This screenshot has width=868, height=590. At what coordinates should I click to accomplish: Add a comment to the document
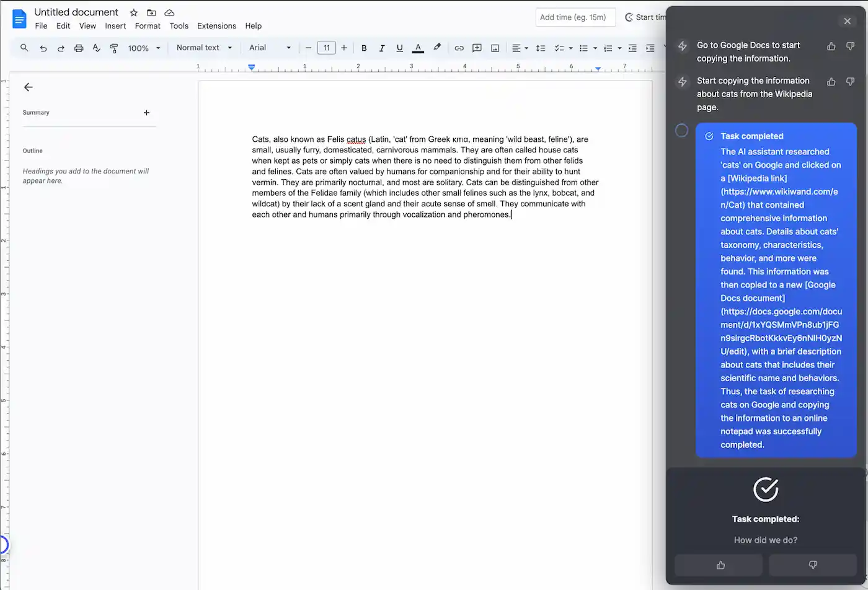477,48
